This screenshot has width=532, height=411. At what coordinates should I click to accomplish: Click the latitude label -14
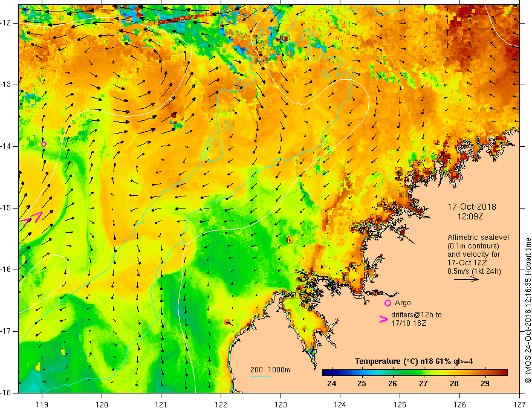[x=6, y=146]
